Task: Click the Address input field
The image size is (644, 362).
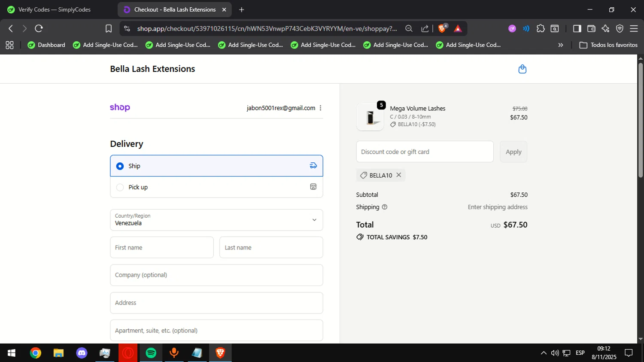Action: 216,303
